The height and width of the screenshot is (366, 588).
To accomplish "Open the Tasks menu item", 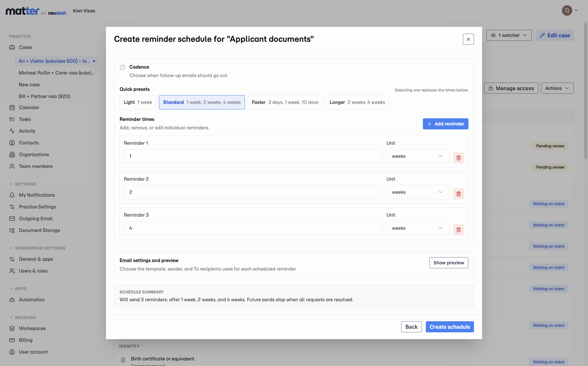I will (x=25, y=119).
